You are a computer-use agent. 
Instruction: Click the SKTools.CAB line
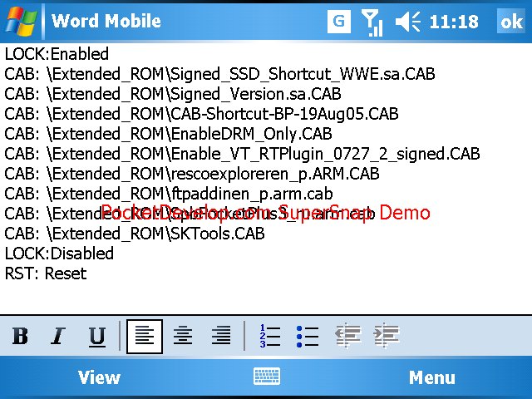click(135, 234)
